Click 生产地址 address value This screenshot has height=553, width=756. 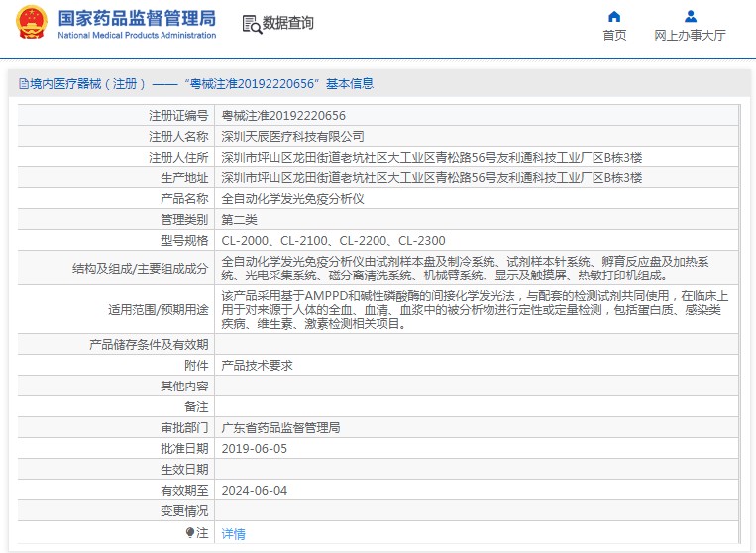coord(432,178)
